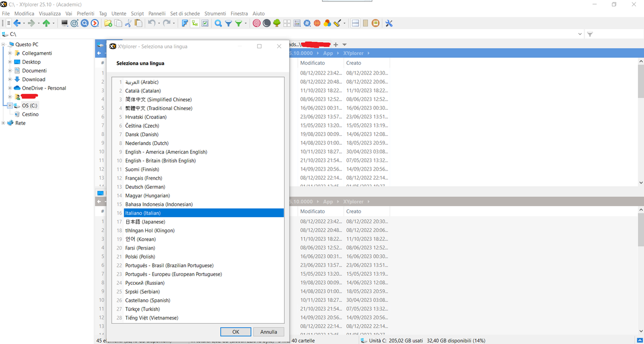Open Configuration with the wrench icon
644x344 pixels.
tap(389, 23)
